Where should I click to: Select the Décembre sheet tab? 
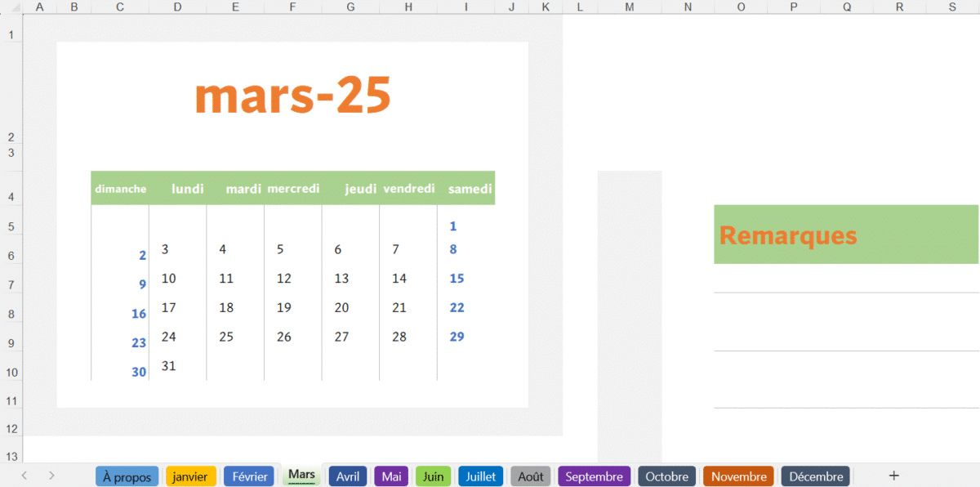tap(815, 476)
